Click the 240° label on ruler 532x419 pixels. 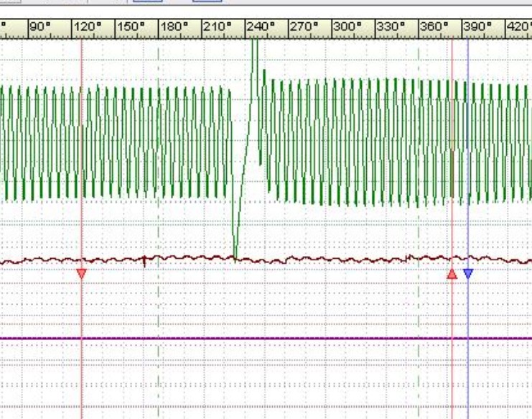(x=261, y=26)
